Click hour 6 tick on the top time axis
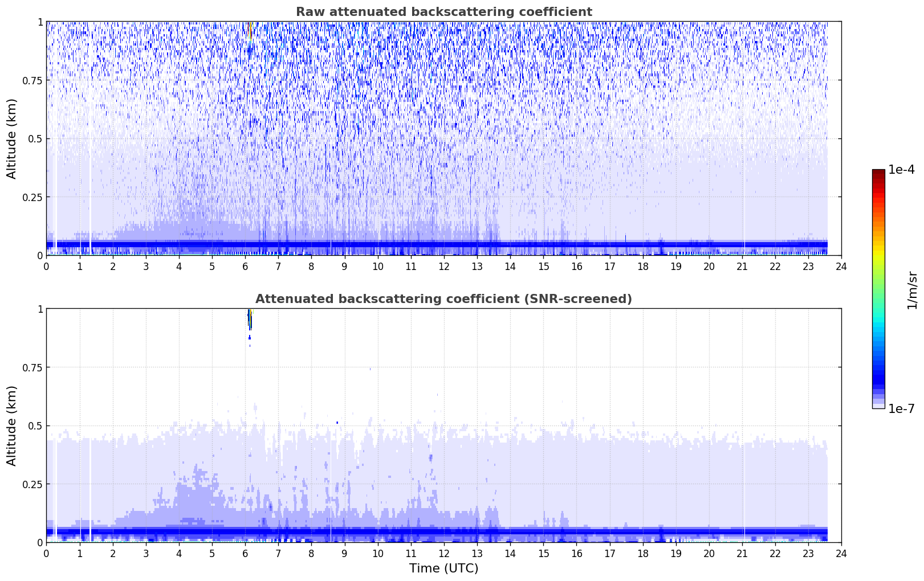 coord(245,267)
